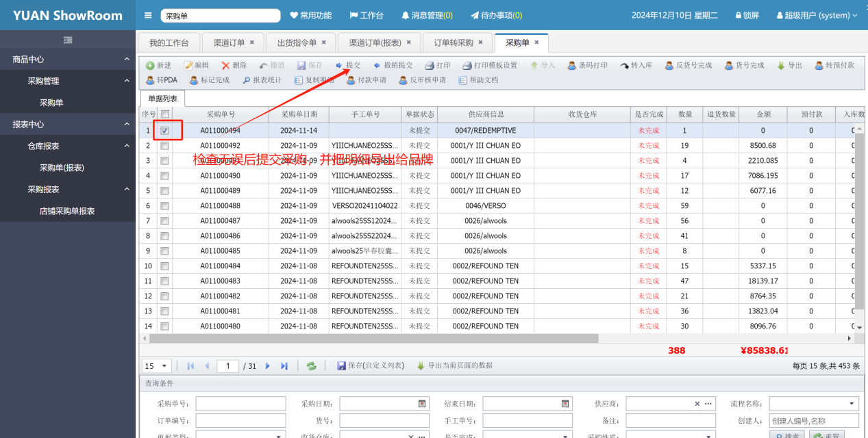Open the 结束日期 calendar picker
The height and width of the screenshot is (438, 868).
pyautogui.click(x=565, y=404)
